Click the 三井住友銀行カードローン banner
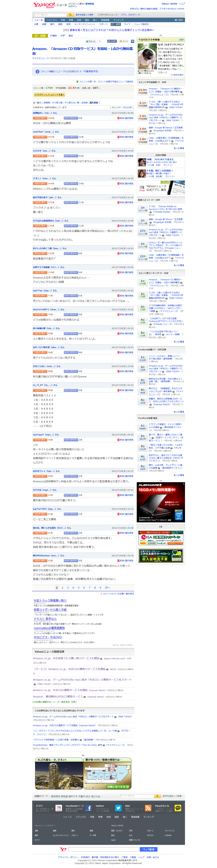 [x=161, y=556]
